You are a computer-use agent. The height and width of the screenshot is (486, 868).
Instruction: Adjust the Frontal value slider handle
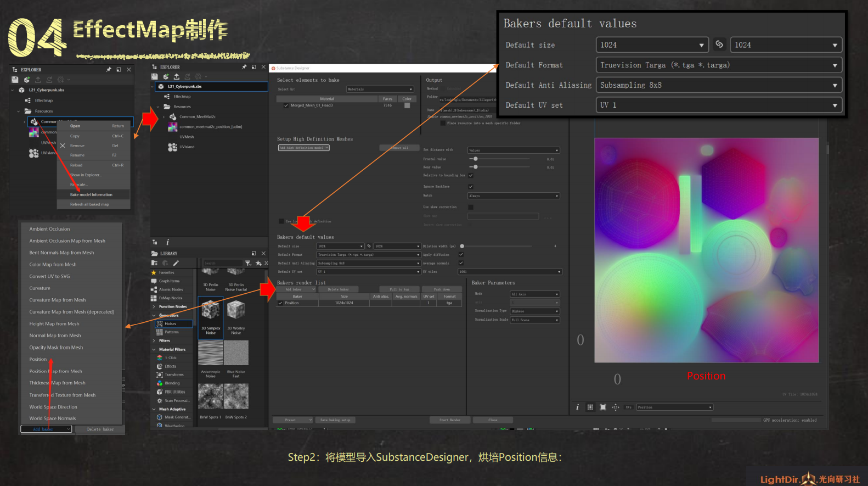click(x=475, y=159)
